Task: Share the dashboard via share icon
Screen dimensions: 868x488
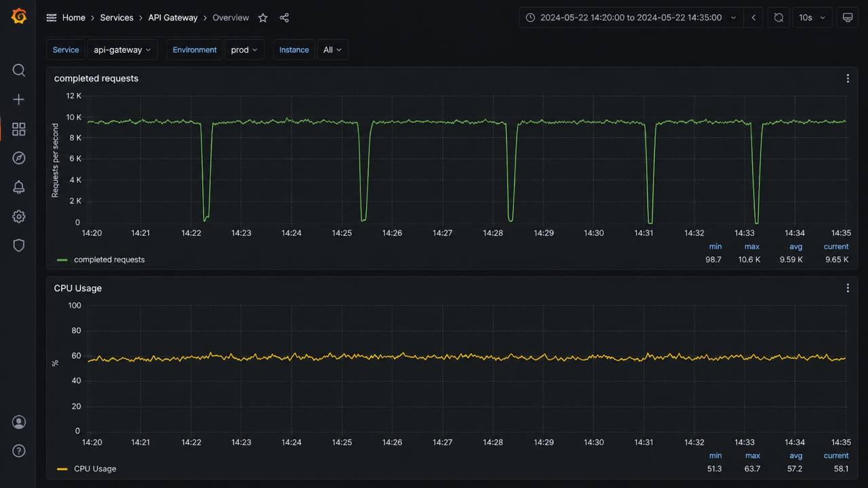Action: [x=284, y=18]
